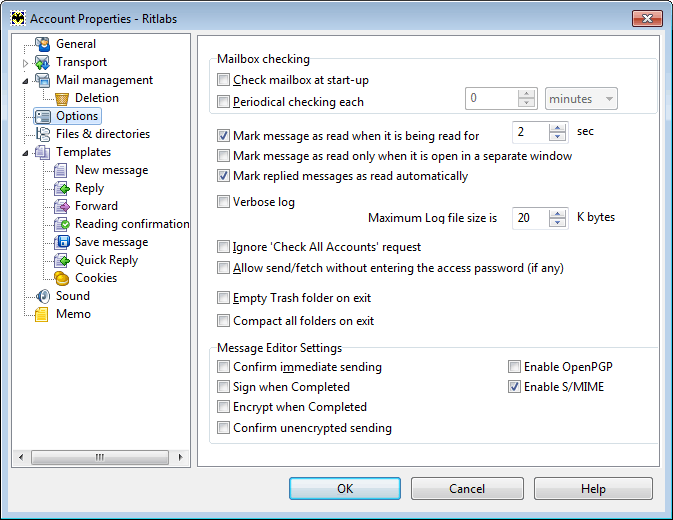Collapse the Templates tree node
The image size is (673, 520).
pyautogui.click(x=25, y=153)
